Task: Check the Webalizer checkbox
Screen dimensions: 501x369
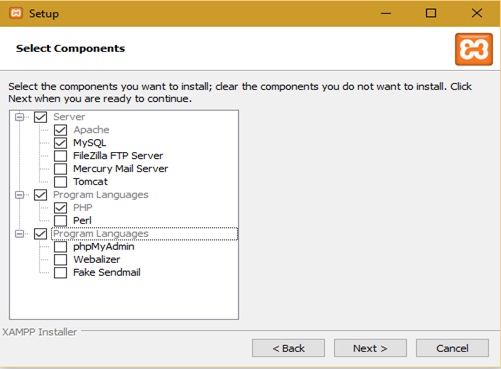Action: [x=60, y=259]
